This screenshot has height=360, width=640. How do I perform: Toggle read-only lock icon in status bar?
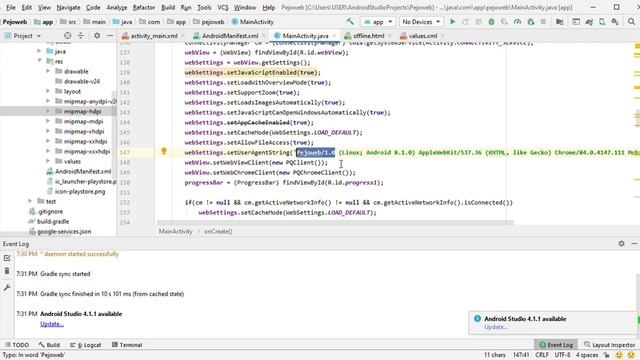click(607, 355)
